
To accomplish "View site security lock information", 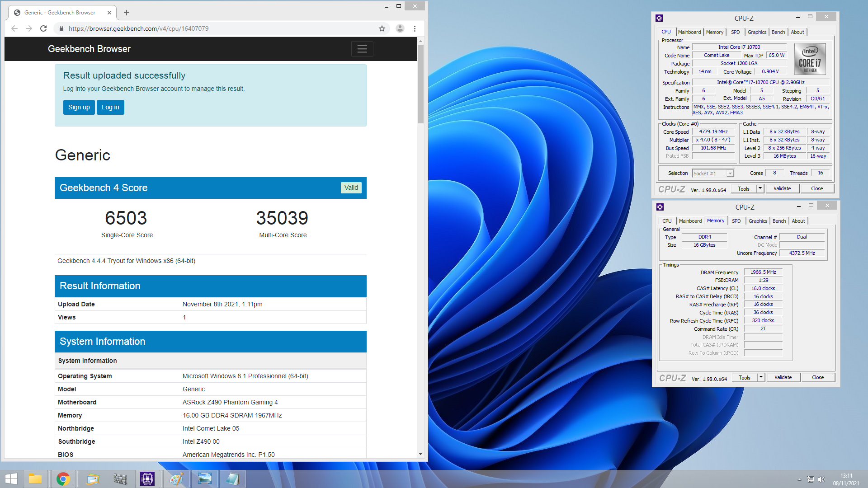I will point(61,28).
